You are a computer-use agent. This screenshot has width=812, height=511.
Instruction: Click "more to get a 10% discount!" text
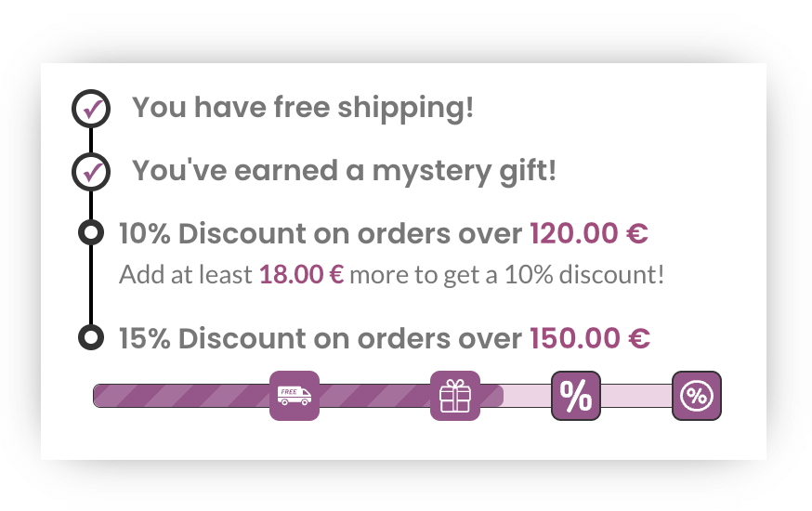coord(507,274)
